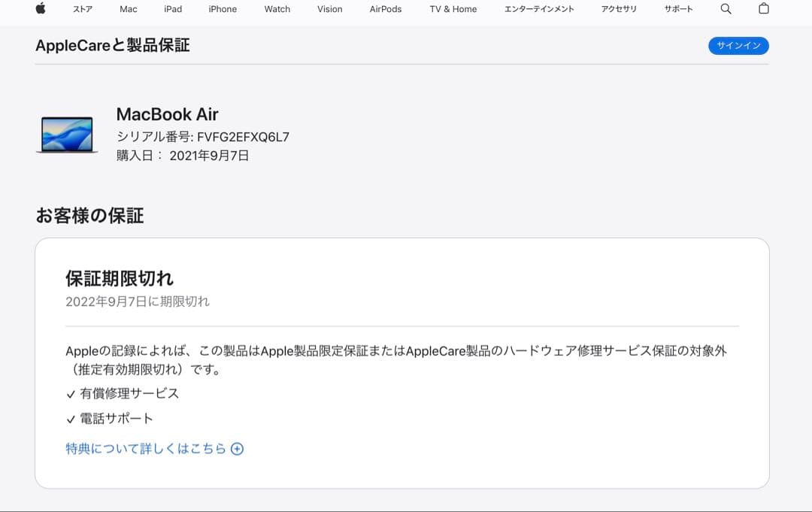Image resolution: width=812 pixels, height=512 pixels.
Task: View the MacBook Air product image
Action: (67, 133)
